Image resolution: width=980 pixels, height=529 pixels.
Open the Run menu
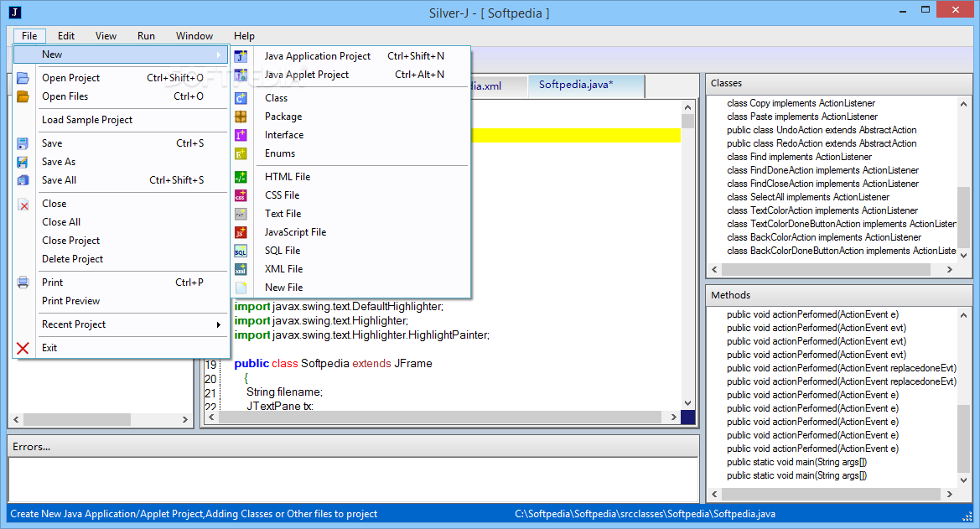coord(146,36)
